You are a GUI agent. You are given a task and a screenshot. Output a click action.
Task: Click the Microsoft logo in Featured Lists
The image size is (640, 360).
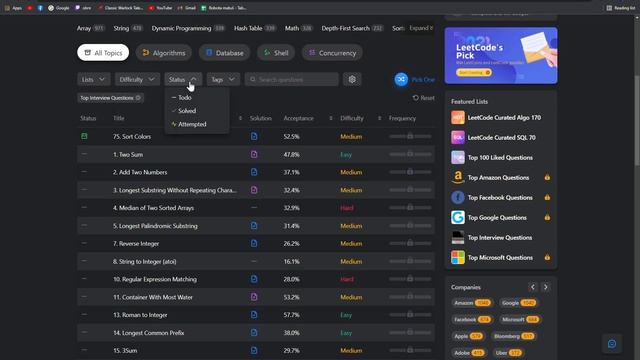pos(458,258)
